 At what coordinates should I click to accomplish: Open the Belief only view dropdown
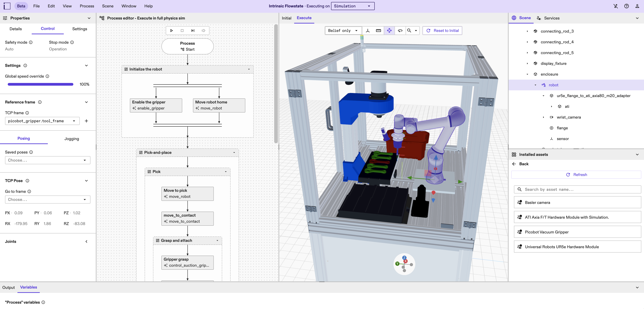point(343,31)
